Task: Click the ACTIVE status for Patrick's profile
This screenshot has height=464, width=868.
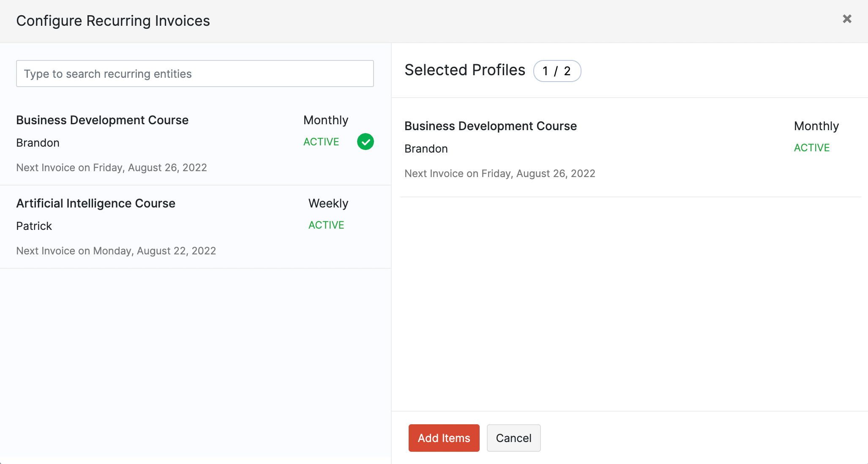Action: point(326,225)
